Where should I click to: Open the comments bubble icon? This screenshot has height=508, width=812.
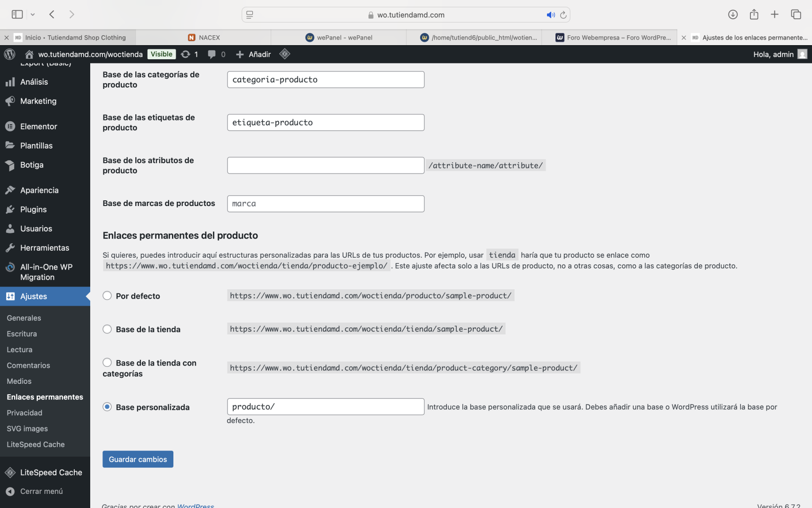point(217,54)
